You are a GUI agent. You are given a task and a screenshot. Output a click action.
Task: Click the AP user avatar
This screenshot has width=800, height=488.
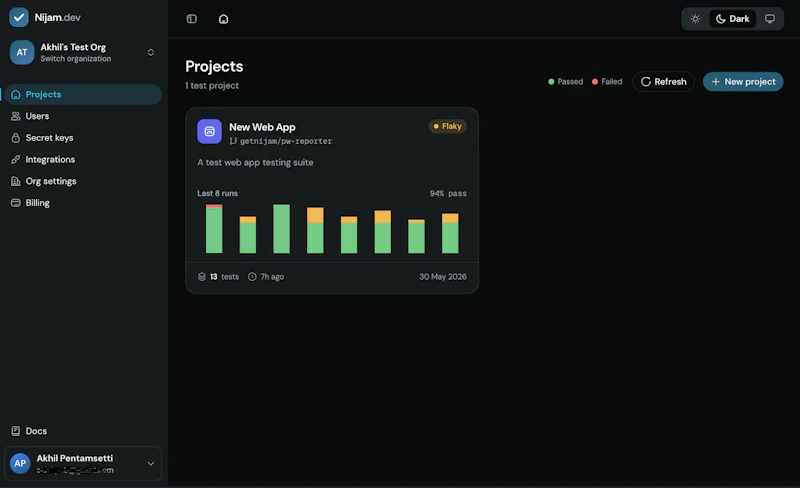coord(20,463)
